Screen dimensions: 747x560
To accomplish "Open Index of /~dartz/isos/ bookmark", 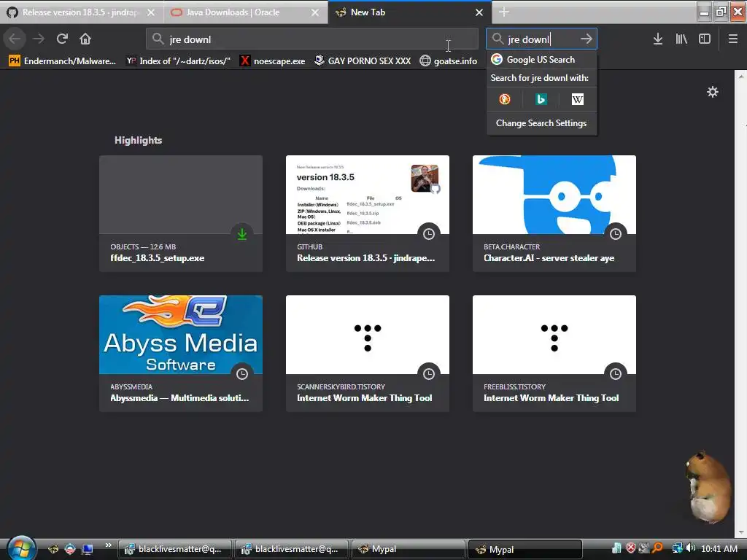I will [x=178, y=61].
